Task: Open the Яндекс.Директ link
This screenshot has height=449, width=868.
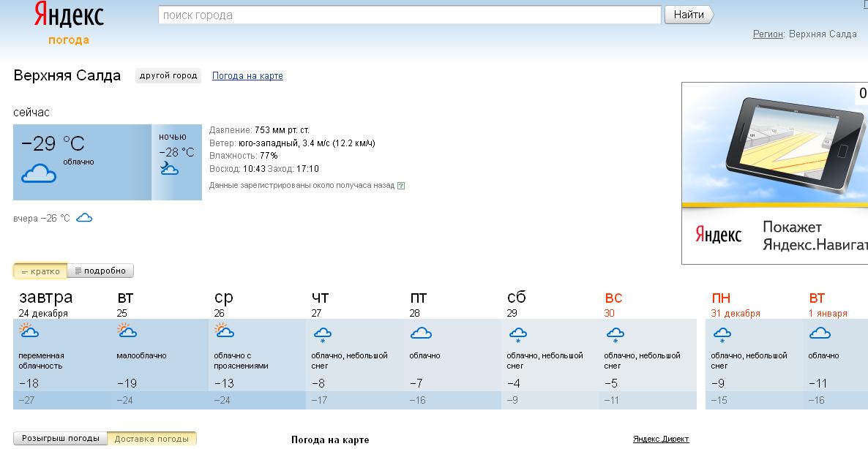Action: click(660, 439)
